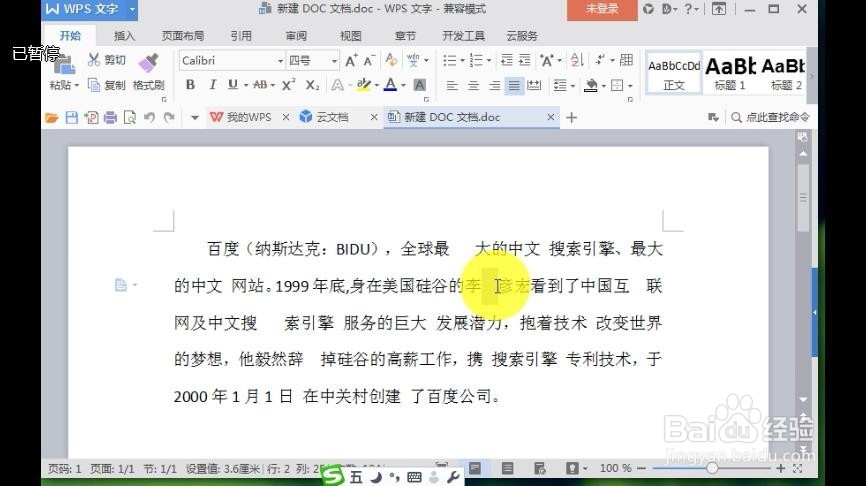The width and height of the screenshot is (866, 486).
Task: Open the 审阅 ribbon tab
Action: 296,36
